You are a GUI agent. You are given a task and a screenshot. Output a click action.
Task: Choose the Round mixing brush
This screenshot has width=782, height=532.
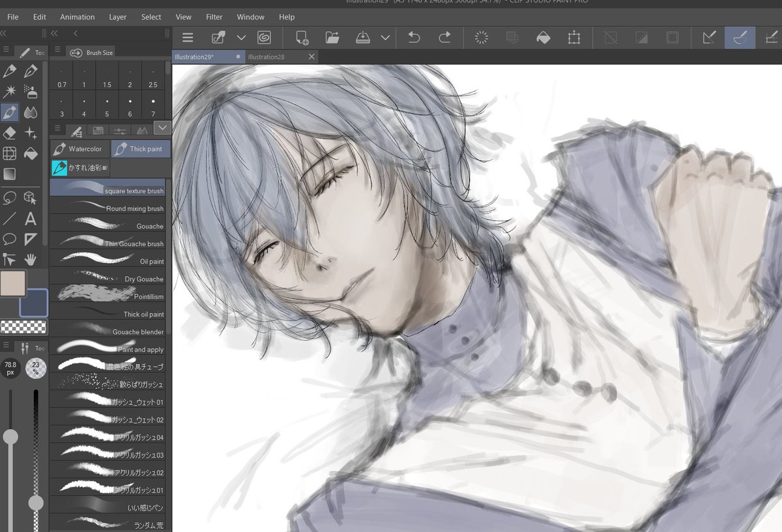click(108, 206)
